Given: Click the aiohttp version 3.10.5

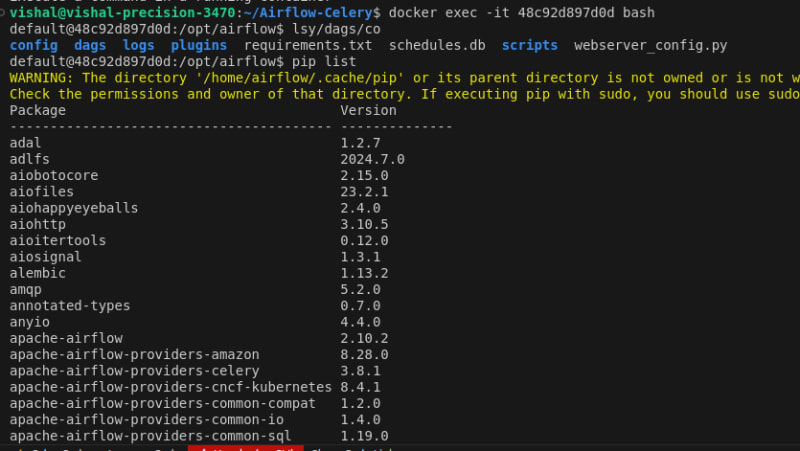Looking at the screenshot, I should (x=364, y=225).
